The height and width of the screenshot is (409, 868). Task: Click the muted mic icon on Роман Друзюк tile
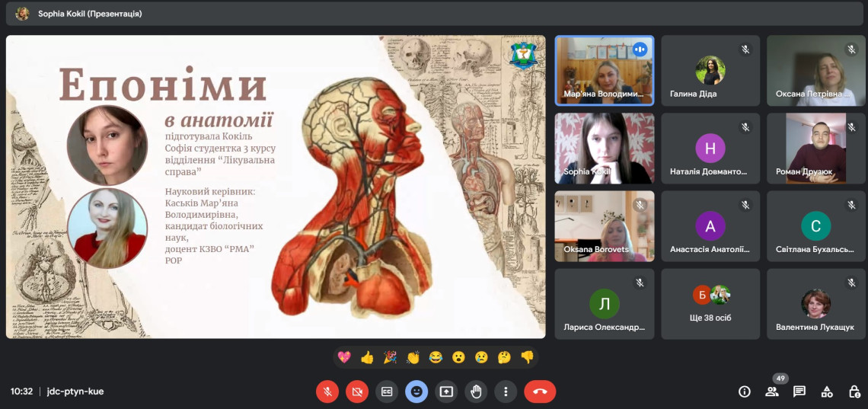click(x=851, y=127)
